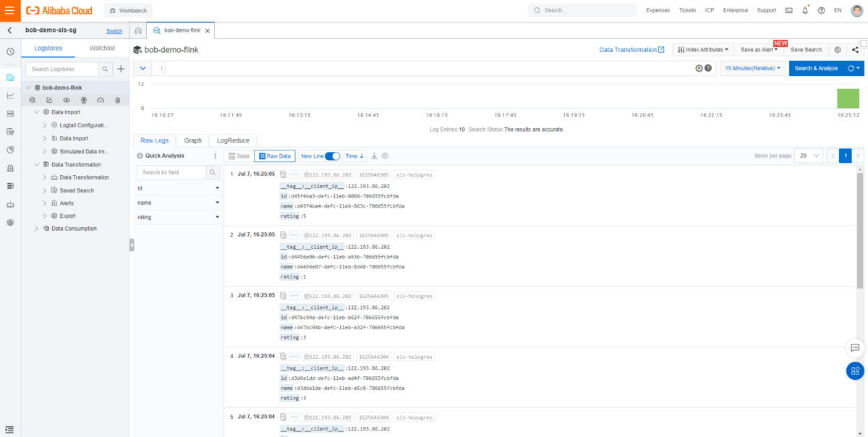Click the download logs icon
The height and width of the screenshot is (437, 868).
(x=374, y=156)
